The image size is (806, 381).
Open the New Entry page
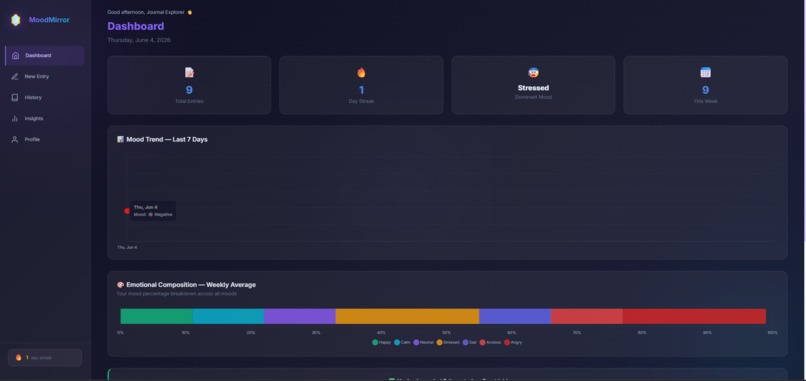(45, 77)
